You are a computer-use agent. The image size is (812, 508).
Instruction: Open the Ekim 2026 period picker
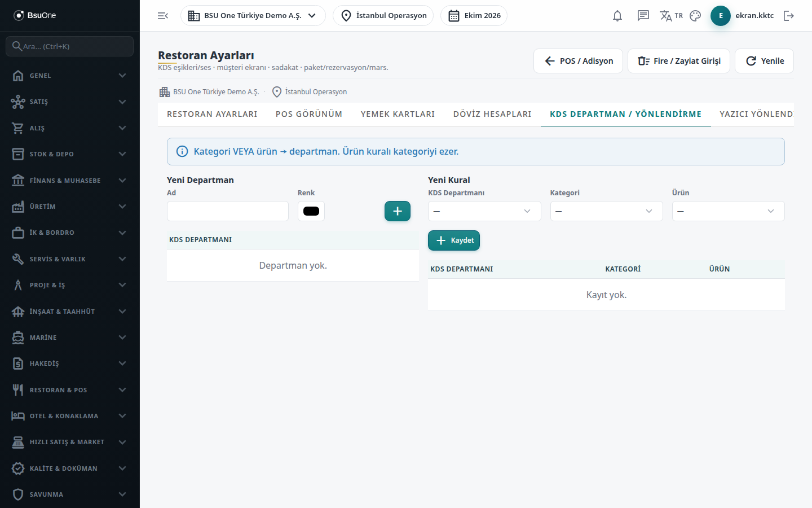(x=474, y=16)
